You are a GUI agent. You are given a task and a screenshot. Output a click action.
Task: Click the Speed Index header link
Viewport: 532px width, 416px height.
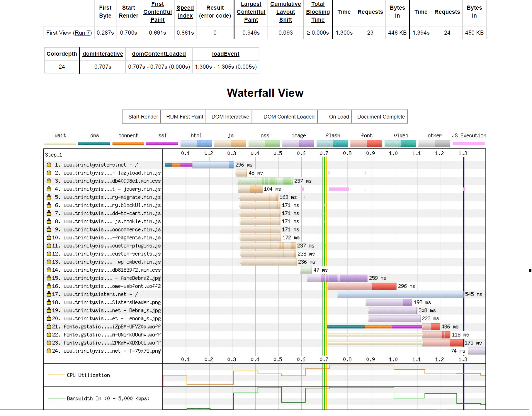click(185, 12)
